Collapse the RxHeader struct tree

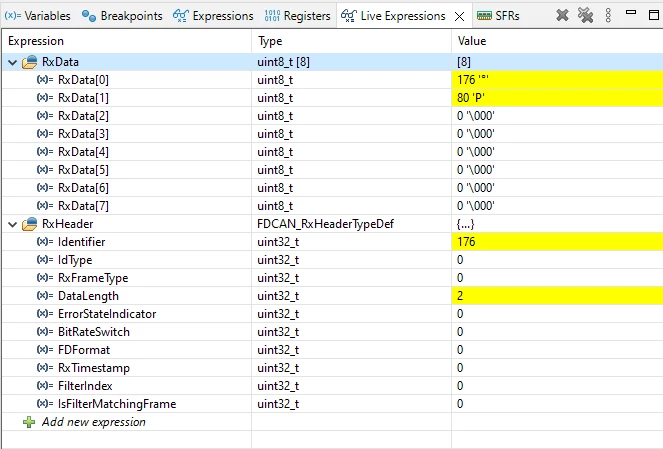(13, 224)
